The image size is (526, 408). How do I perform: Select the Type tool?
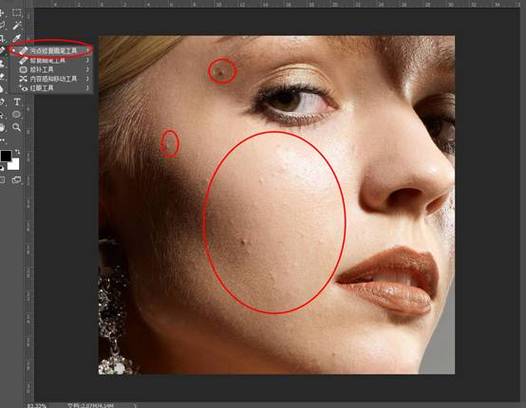pyautogui.click(x=16, y=102)
